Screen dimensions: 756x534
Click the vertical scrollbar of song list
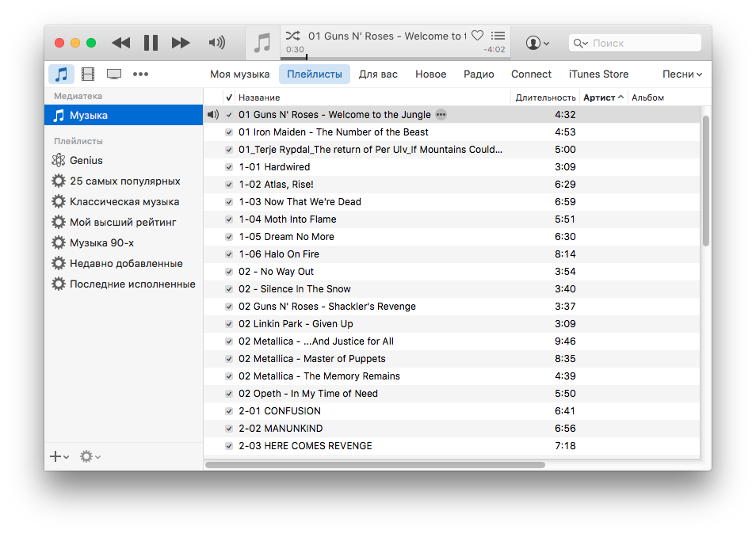706,181
